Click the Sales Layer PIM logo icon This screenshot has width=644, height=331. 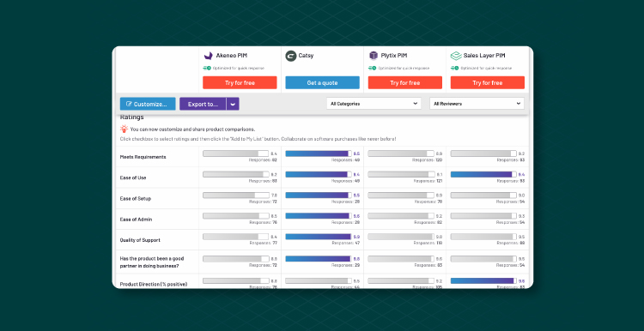(456, 56)
